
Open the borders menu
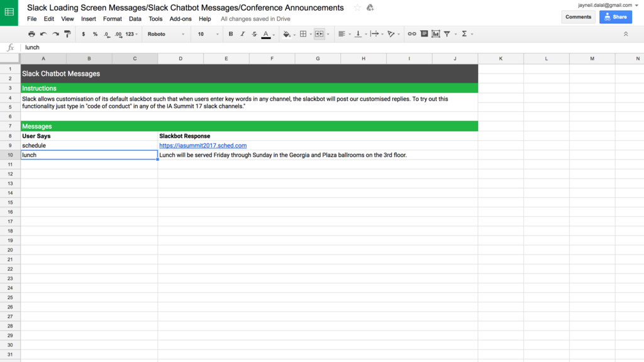click(x=303, y=34)
